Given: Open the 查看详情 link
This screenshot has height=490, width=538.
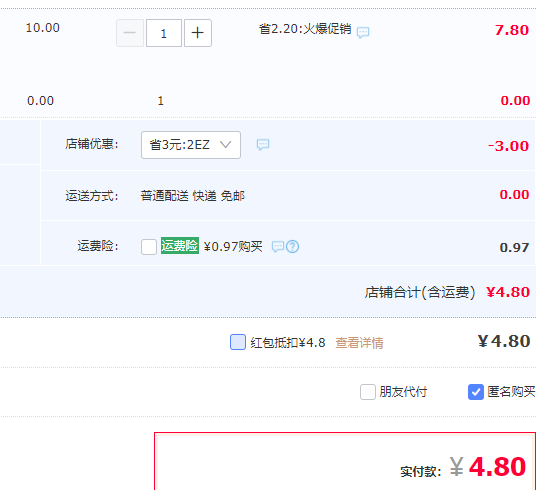Looking at the screenshot, I should [359, 343].
